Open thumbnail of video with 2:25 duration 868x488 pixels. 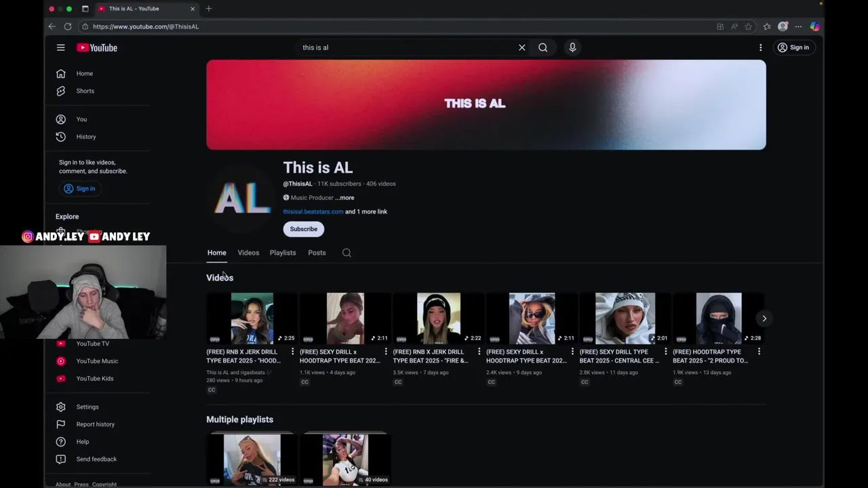[x=252, y=319]
